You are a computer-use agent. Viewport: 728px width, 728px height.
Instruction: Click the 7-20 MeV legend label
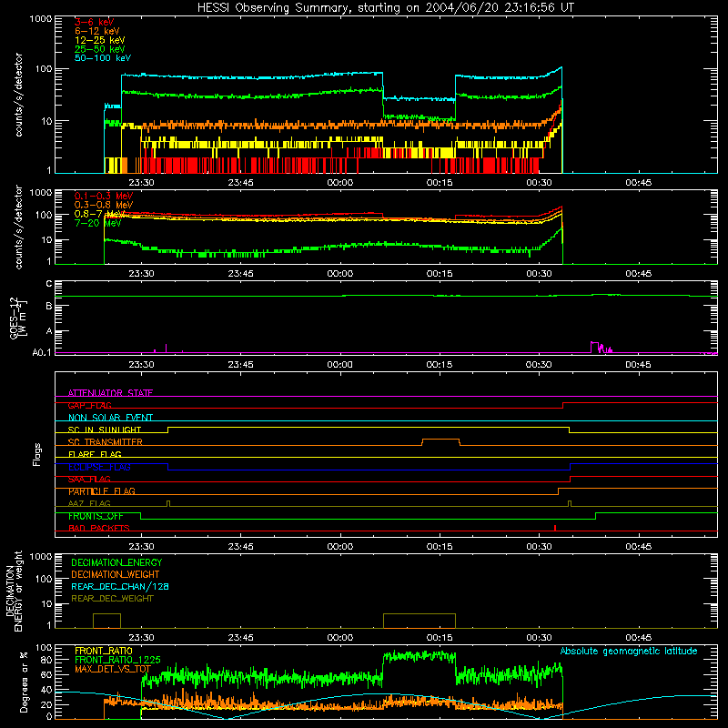tap(98, 223)
